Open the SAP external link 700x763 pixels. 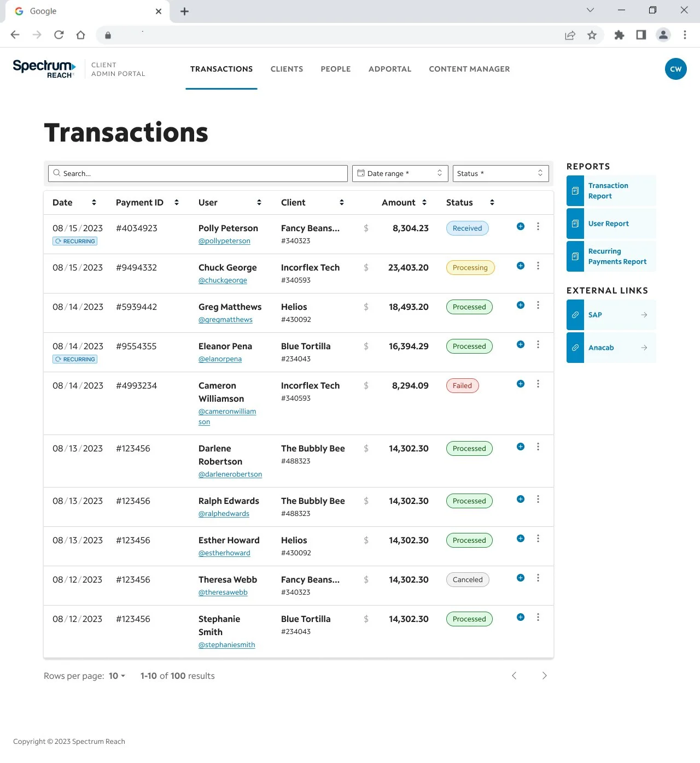611,315
